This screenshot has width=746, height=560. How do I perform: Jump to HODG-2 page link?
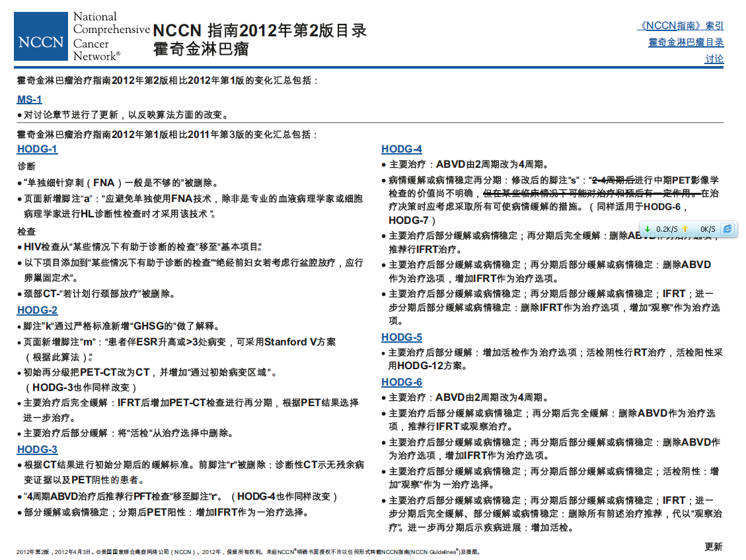tap(37, 310)
